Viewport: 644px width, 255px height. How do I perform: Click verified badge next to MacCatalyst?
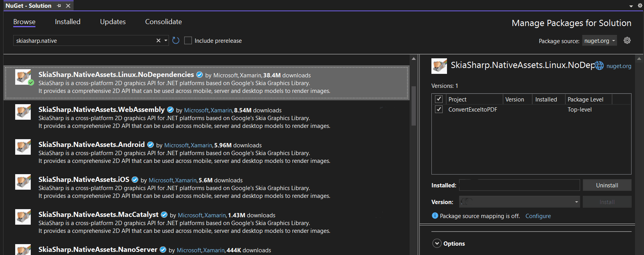pyautogui.click(x=164, y=215)
